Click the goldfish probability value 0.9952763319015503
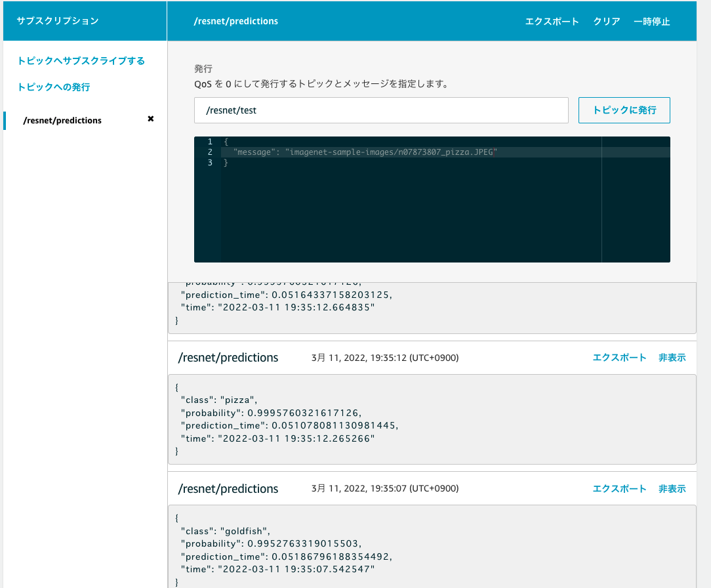Viewport: 711px width, 588px height. click(x=304, y=544)
